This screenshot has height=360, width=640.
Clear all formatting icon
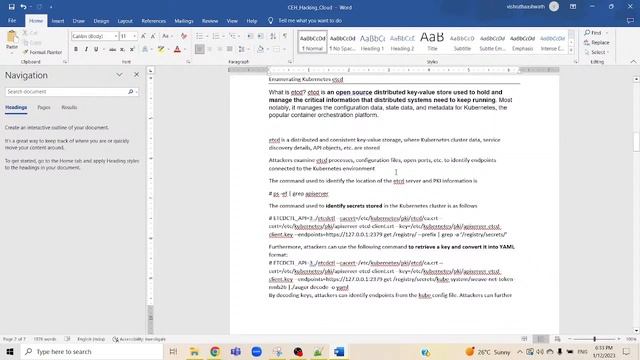click(x=184, y=36)
